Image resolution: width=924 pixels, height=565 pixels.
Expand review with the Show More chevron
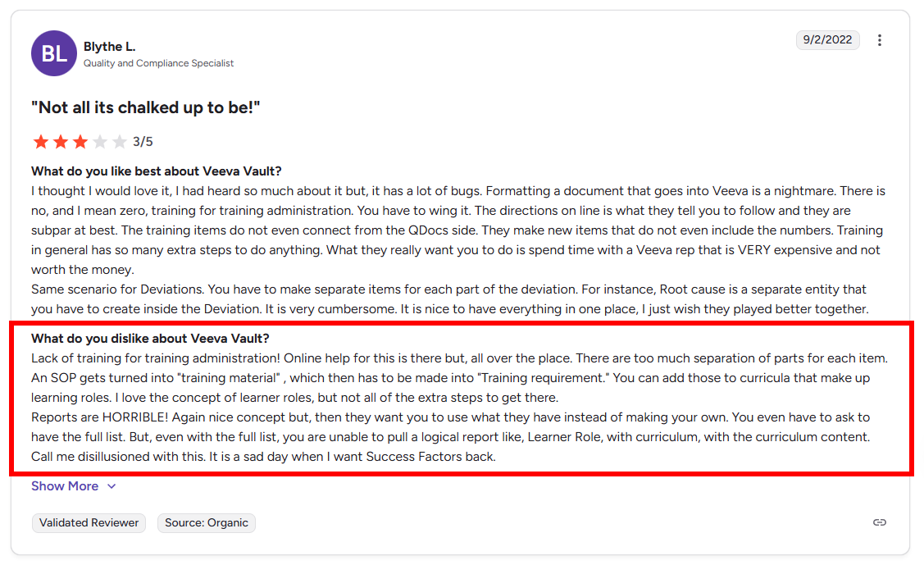click(112, 486)
